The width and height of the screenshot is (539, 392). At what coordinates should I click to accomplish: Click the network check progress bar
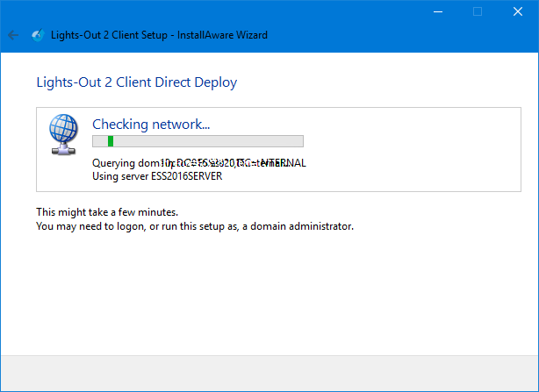pyautogui.click(x=198, y=141)
